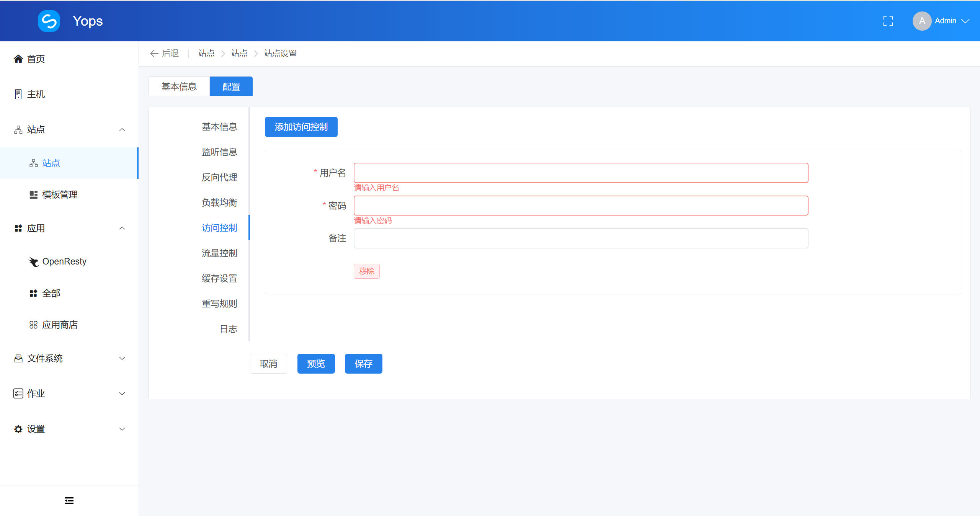Viewport: 980px width, 516px height.
Task: Expand the 设置 sidebar group
Action: (122, 429)
